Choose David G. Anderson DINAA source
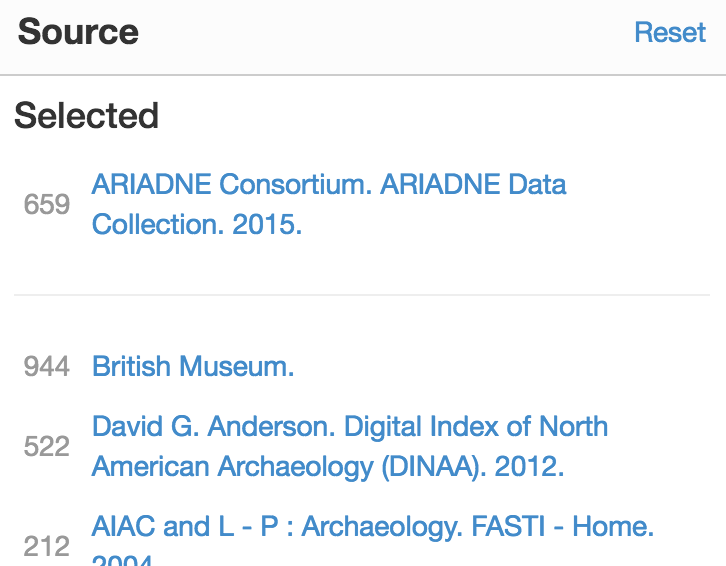Viewport: 726px width, 566px height. click(x=350, y=446)
